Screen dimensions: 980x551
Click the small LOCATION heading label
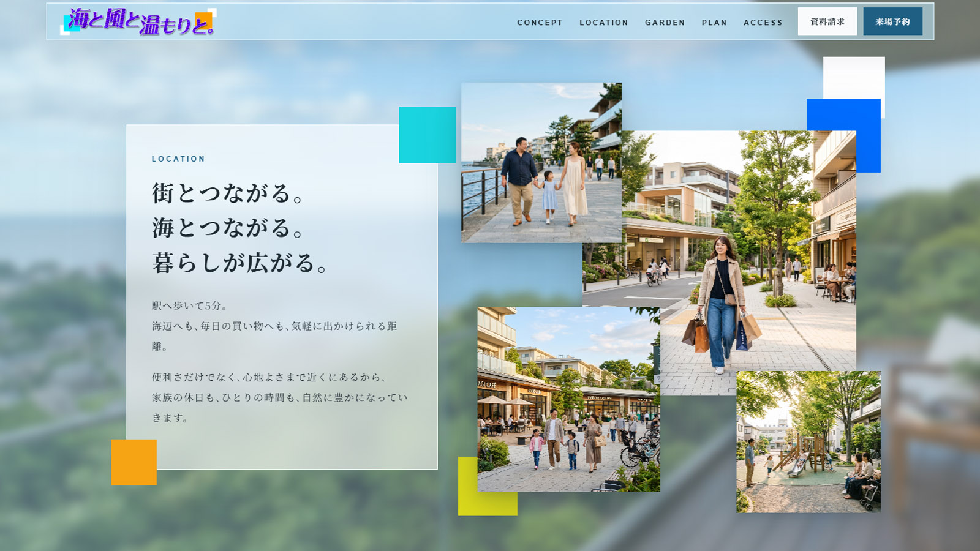(179, 159)
